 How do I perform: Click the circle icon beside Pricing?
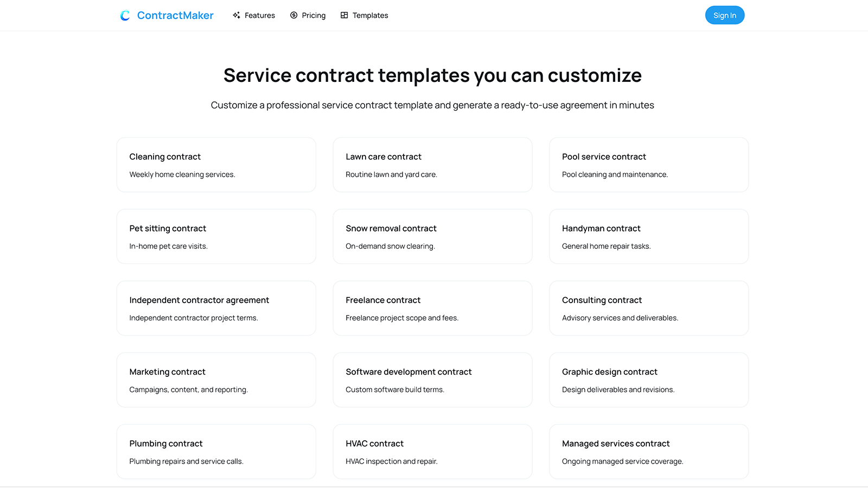pyautogui.click(x=293, y=15)
